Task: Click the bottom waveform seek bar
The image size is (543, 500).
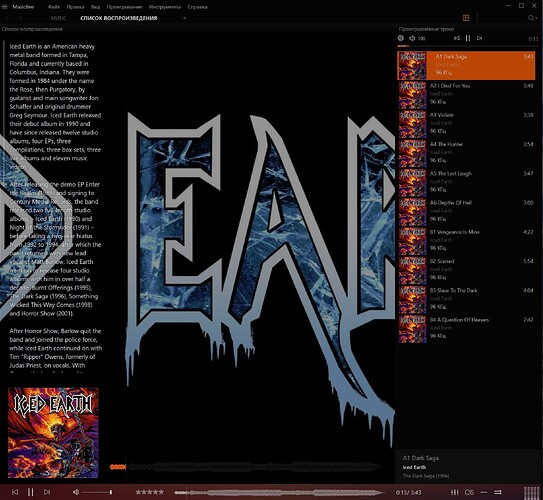Action: point(280,492)
